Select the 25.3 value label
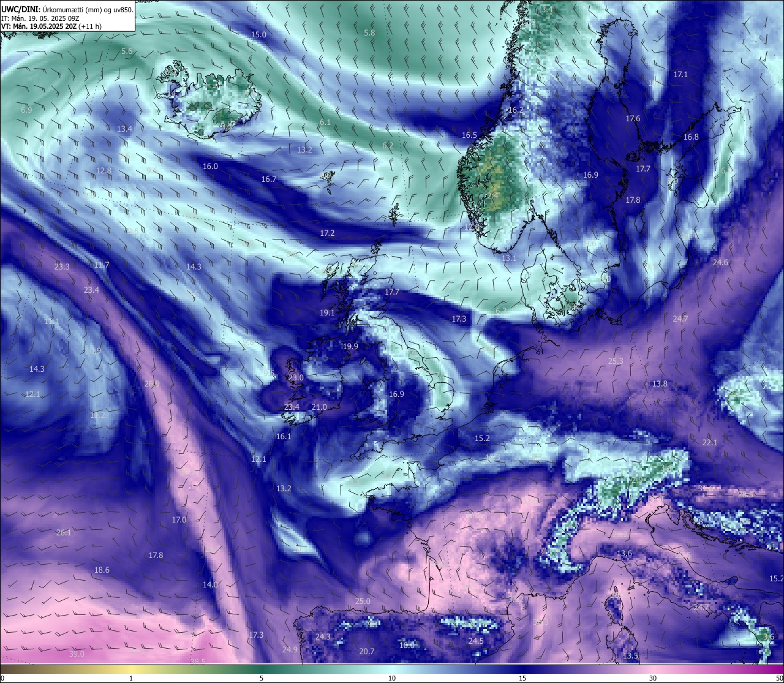This screenshot has height=683, width=784. click(615, 361)
